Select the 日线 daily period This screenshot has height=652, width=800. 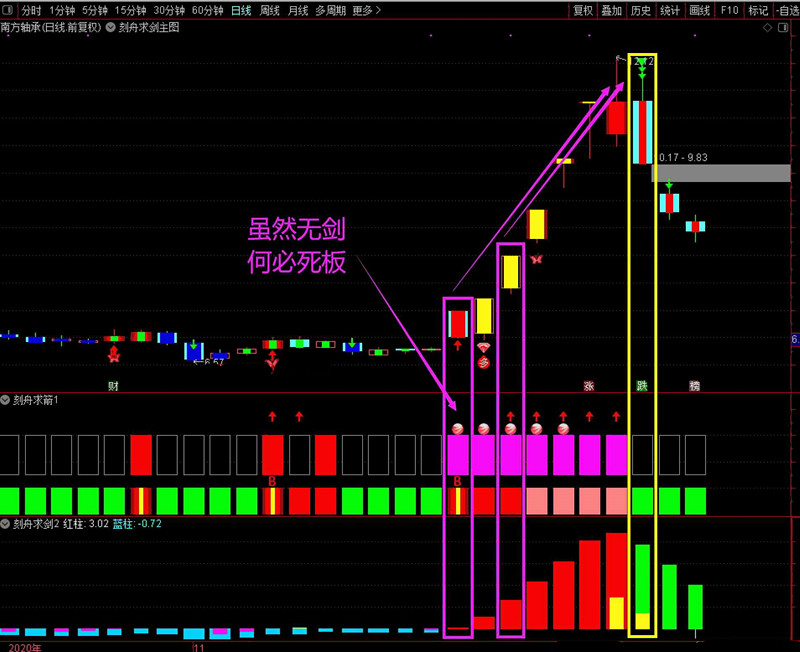click(241, 10)
